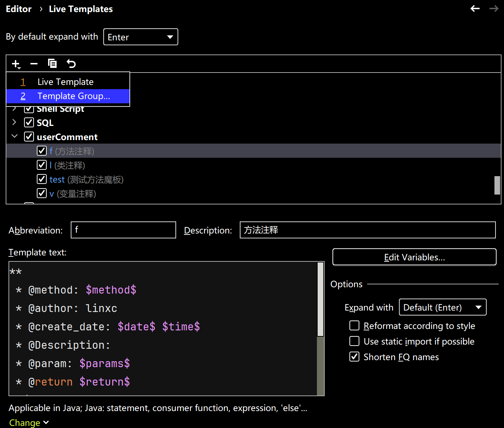Click the $method$ variable in template text
The height and width of the screenshot is (428, 504).
(x=111, y=290)
